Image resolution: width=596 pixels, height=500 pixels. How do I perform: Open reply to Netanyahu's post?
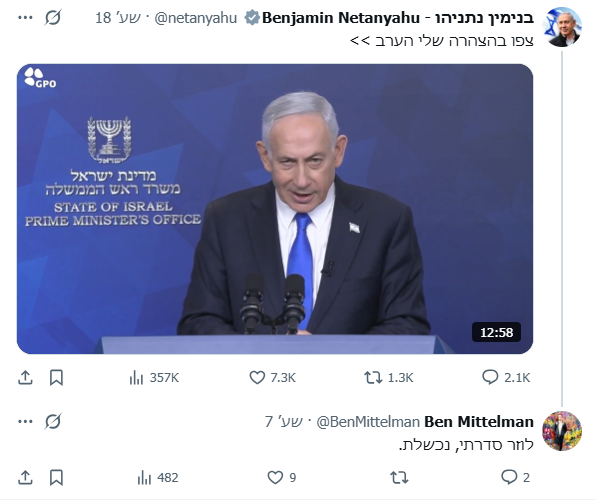click(x=506, y=378)
